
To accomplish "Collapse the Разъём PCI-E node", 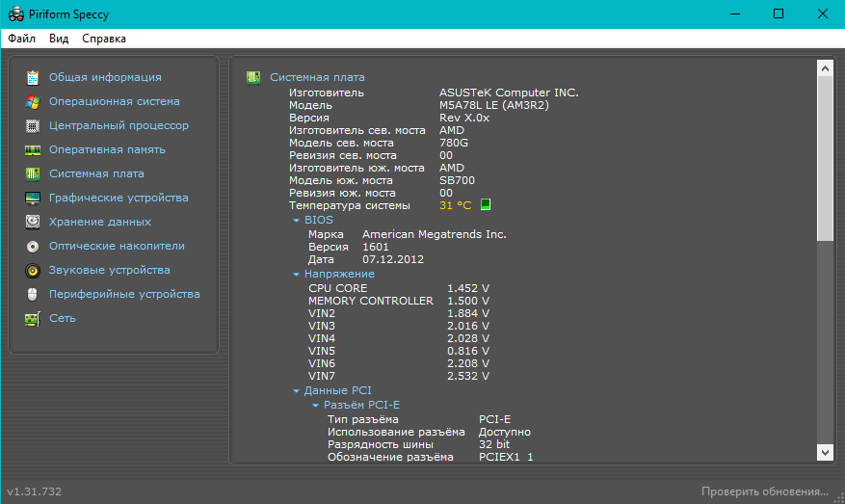I will (x=315, y=406).
